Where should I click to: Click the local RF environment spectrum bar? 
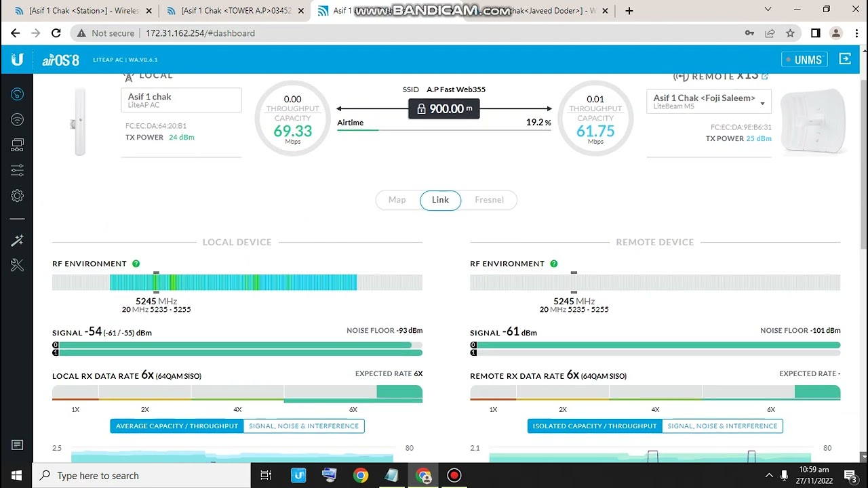click(237, 283)
